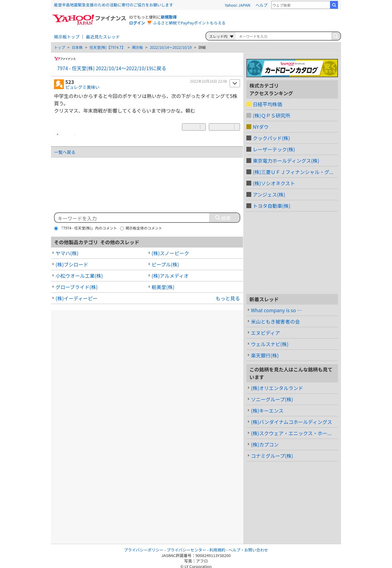392x568 pixels.
Task: Click もっと見る link
Action: [227, 298]
